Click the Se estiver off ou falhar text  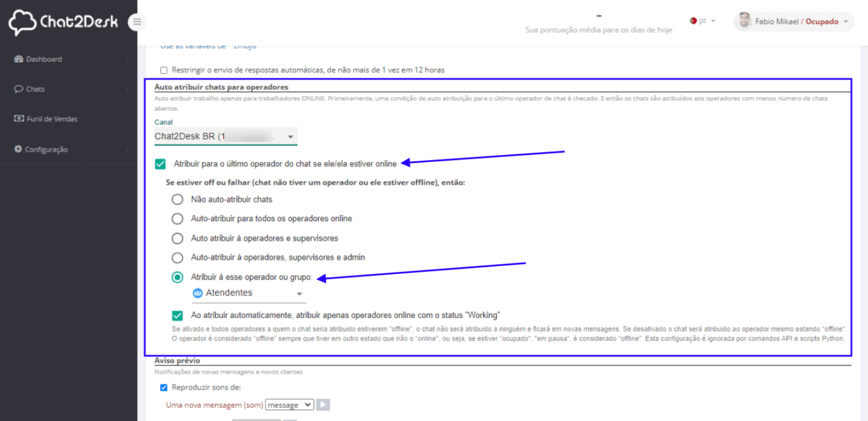(x=316, y=184)
